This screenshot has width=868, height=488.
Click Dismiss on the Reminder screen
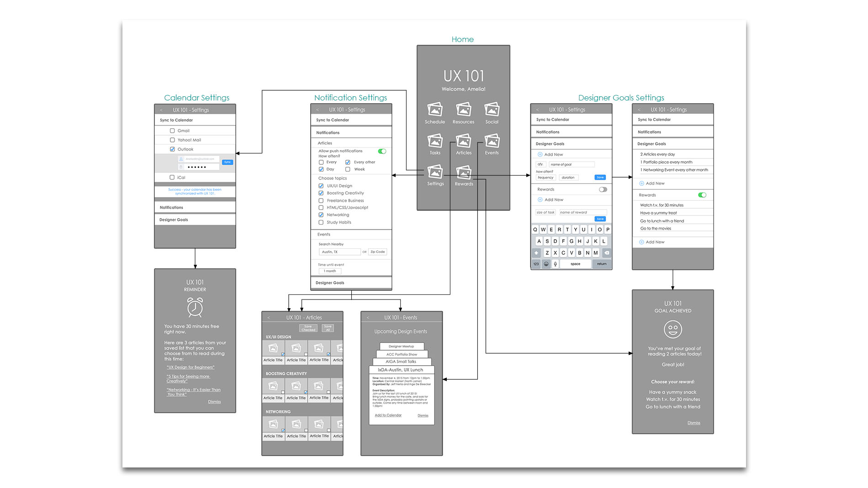click(214, 402)
